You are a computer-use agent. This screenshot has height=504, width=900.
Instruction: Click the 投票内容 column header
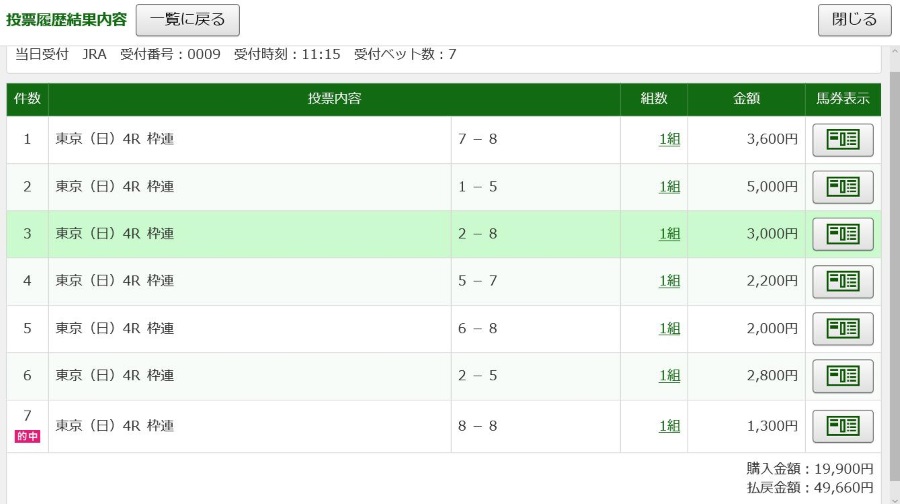coord(334,99)
